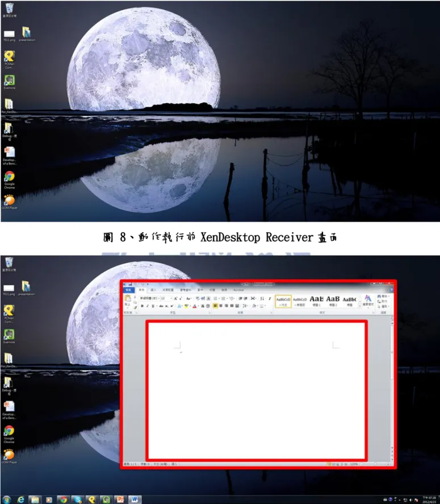Apply the 標題 1 heading style

pos(316,301)
